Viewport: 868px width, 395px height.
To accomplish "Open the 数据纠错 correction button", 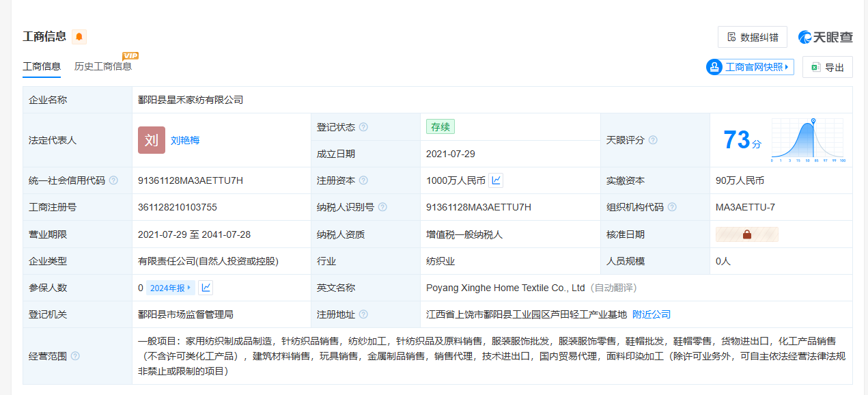I will pyautogui.click(x=752, y=37).
